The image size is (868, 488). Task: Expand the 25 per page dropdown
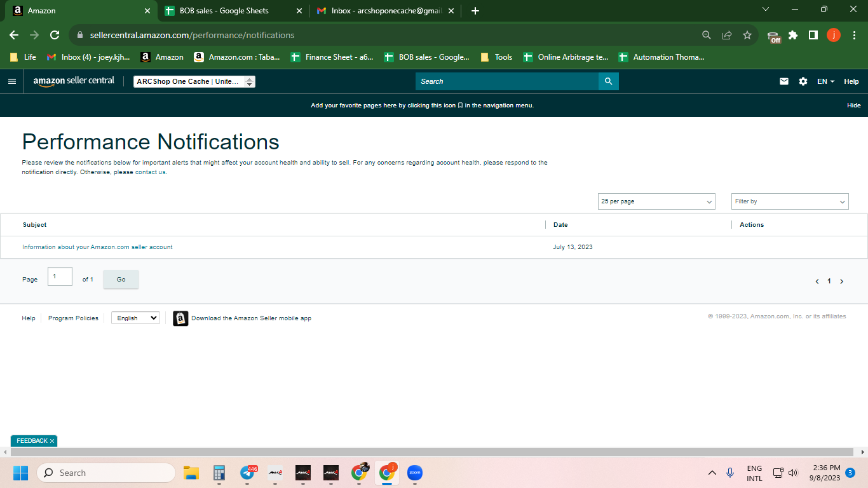point(656,201)
